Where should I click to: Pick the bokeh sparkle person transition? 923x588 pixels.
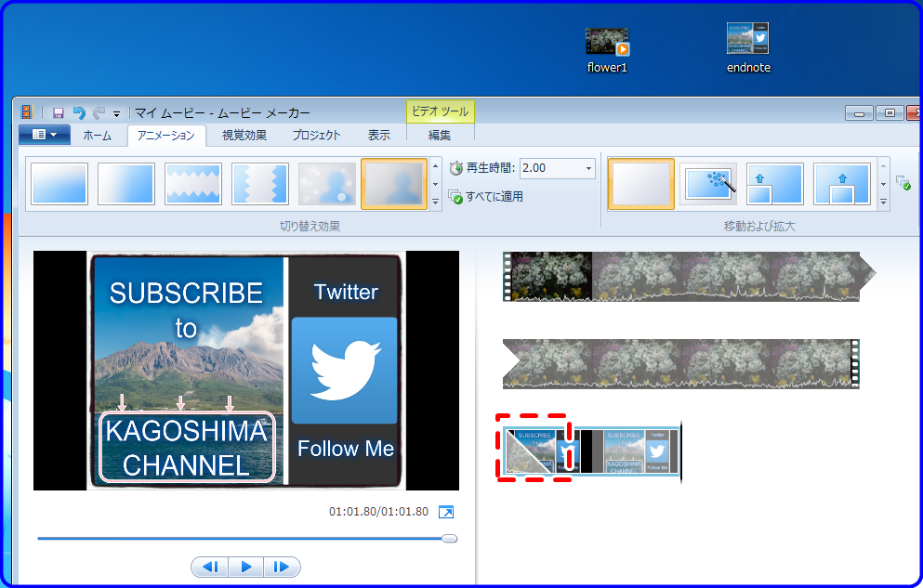point(327,183)
